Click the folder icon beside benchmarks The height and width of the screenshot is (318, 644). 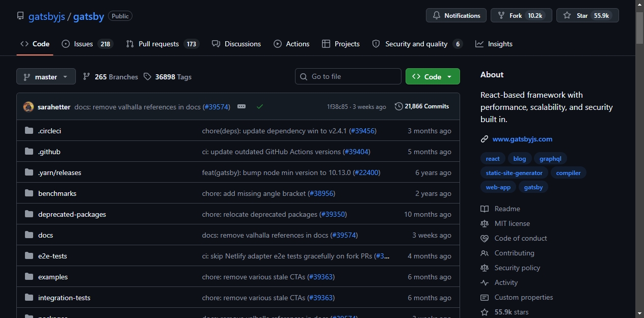(x=29, y=193)
